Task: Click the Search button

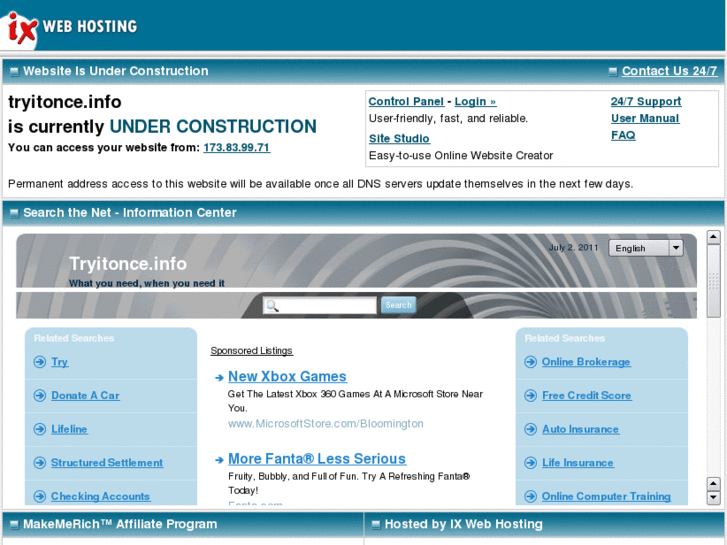Action: coord(399,305)
